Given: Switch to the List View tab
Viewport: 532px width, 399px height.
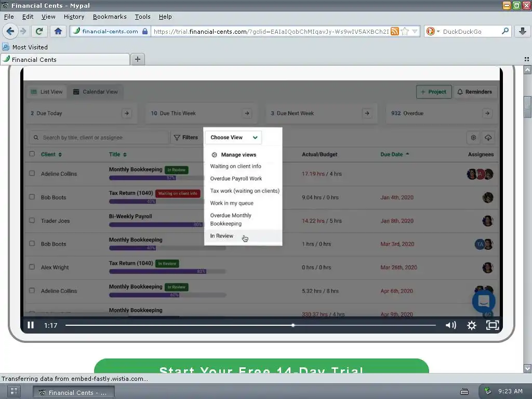Looking at the screenshot, I should point(47,91).
